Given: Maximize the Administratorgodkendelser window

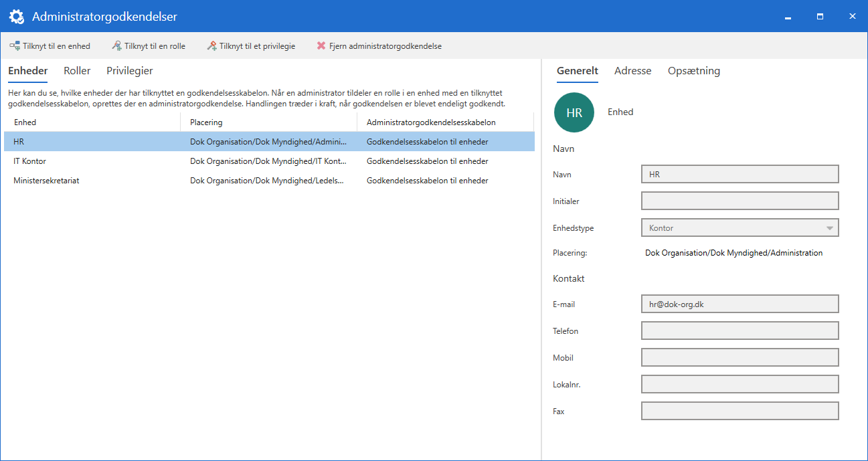Looking at the screenshot, I should 820,16.
